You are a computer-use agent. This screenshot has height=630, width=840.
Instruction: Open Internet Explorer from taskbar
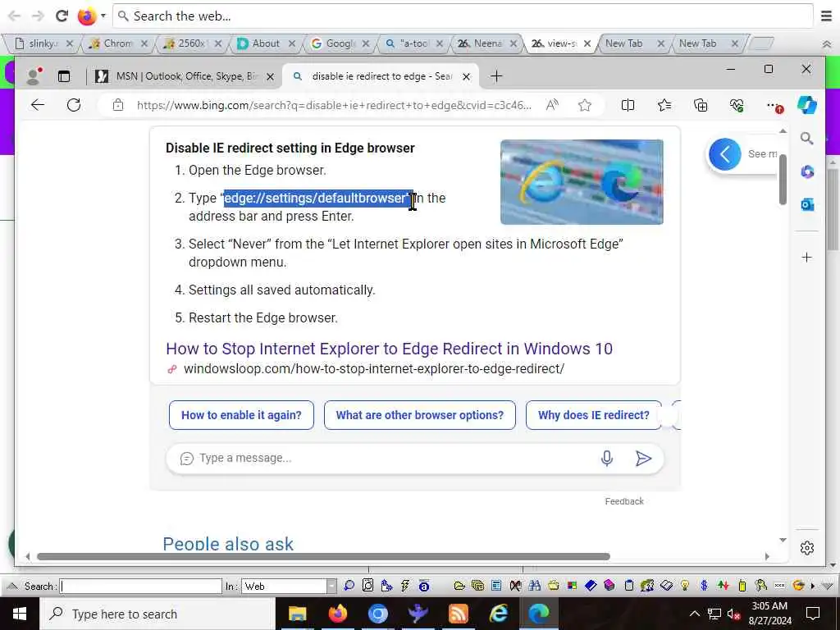[498, 614]
